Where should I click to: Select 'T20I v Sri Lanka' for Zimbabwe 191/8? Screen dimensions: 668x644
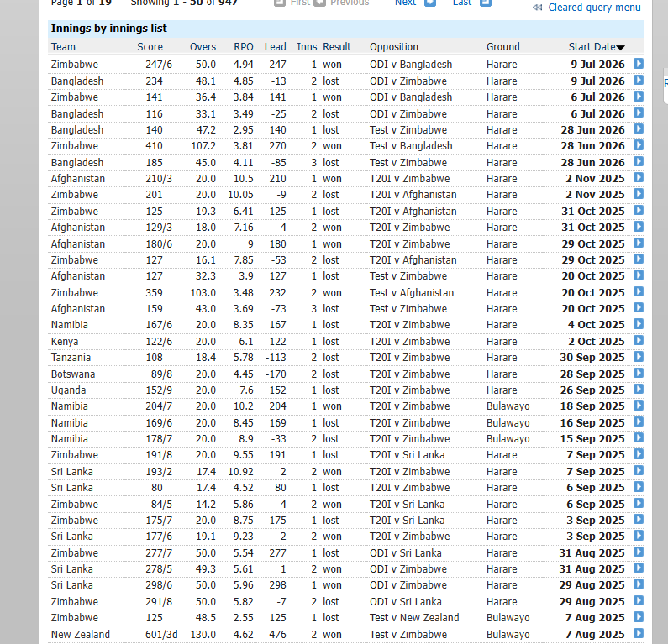coord(408,454)
